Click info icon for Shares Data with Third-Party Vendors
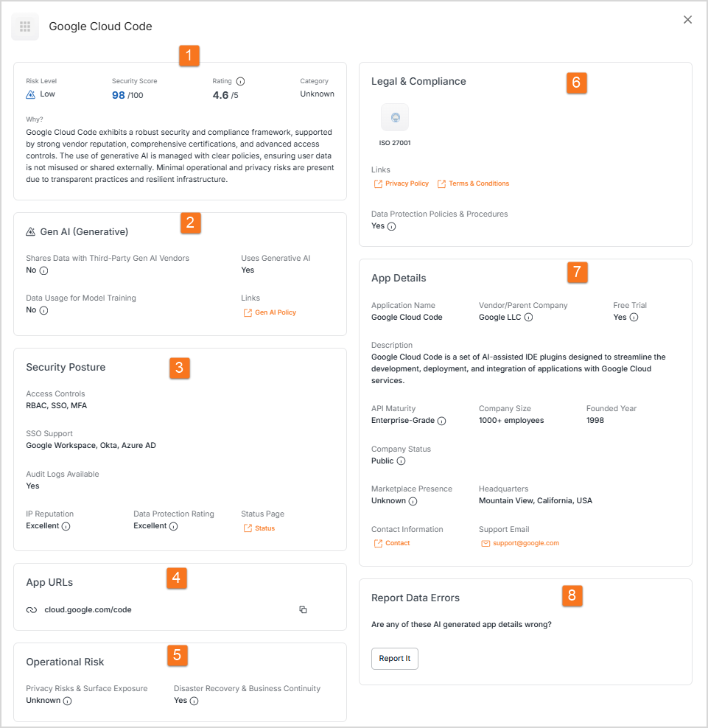 pos(43,270)
